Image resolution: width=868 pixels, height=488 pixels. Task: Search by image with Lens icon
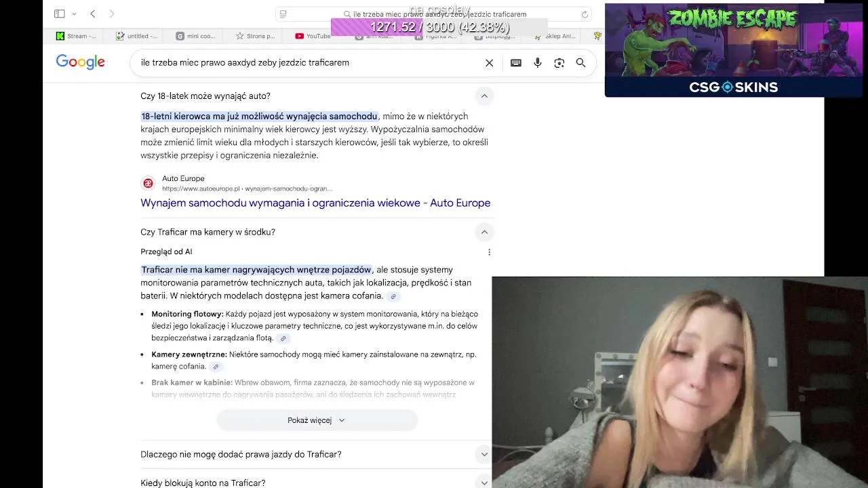(x=559, y=63)
